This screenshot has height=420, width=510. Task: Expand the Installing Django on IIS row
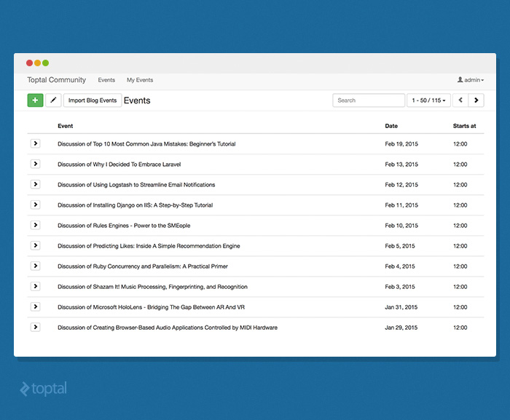[35, 205]
